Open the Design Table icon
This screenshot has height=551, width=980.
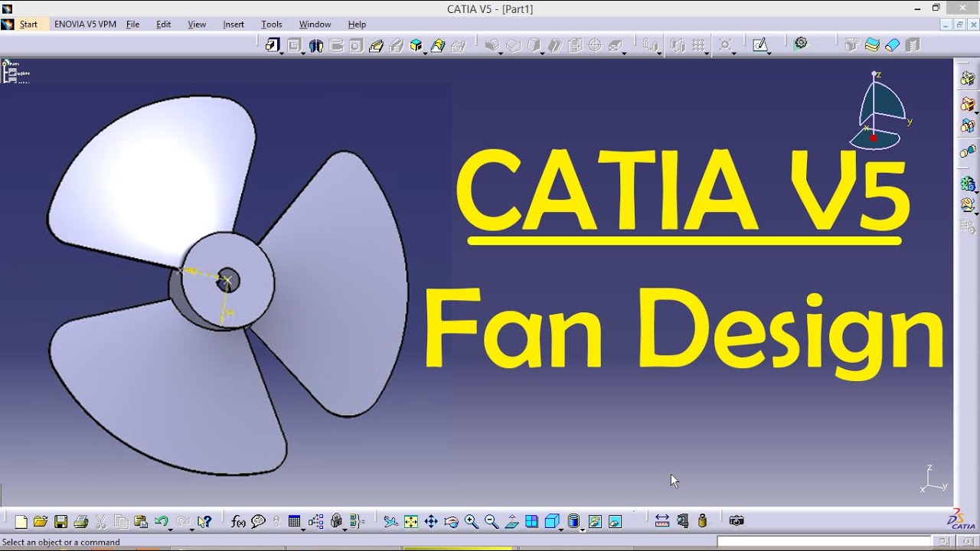pos(294,522)
